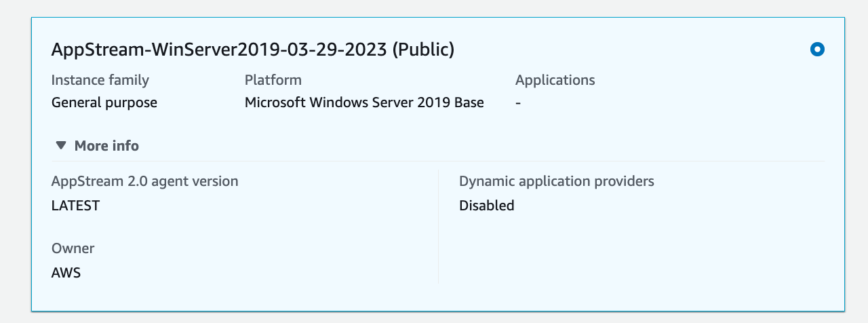
Task: Click the General purpose value
Action: (104, 102)
